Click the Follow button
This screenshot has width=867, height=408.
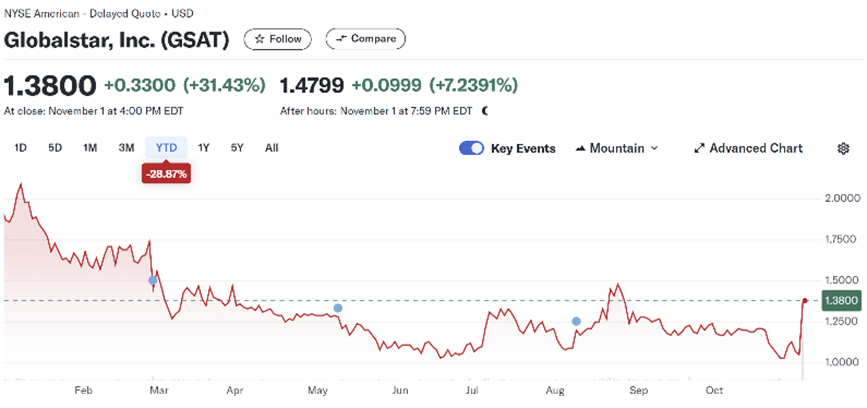point(278,39)
